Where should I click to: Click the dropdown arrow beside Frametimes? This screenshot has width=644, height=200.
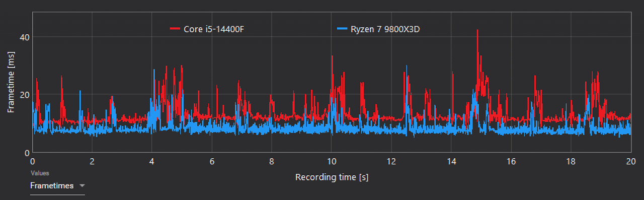click(82, 186)
